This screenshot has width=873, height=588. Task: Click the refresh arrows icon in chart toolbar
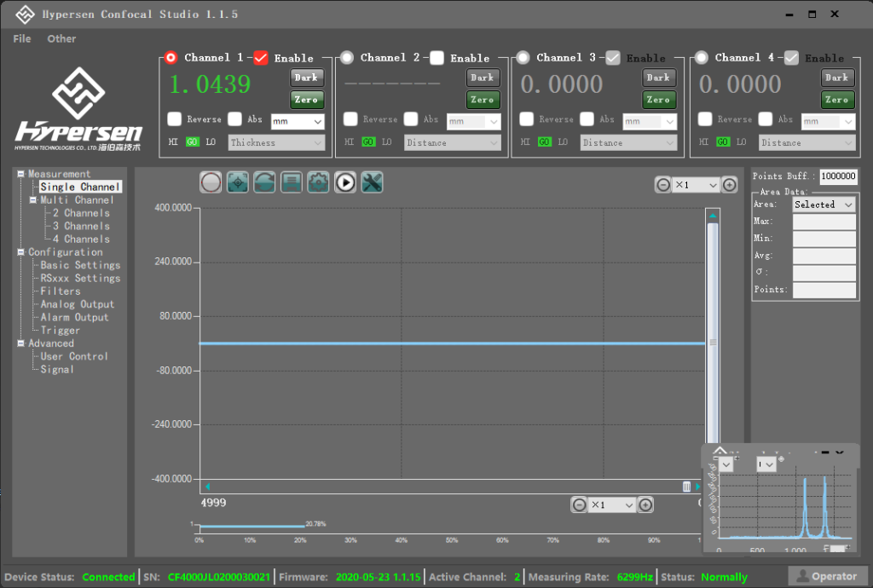(x=264, y=182)
